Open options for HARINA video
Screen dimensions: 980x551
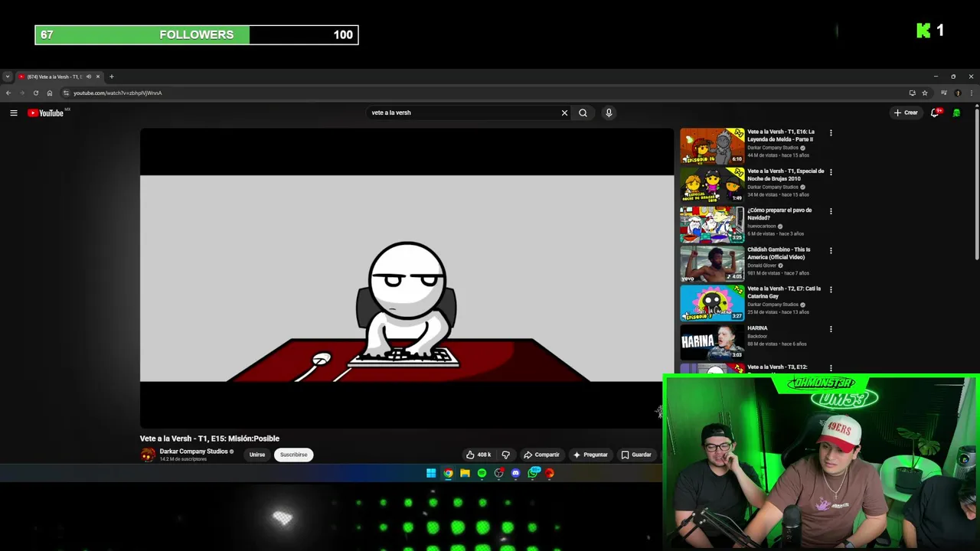coord(831,329)
